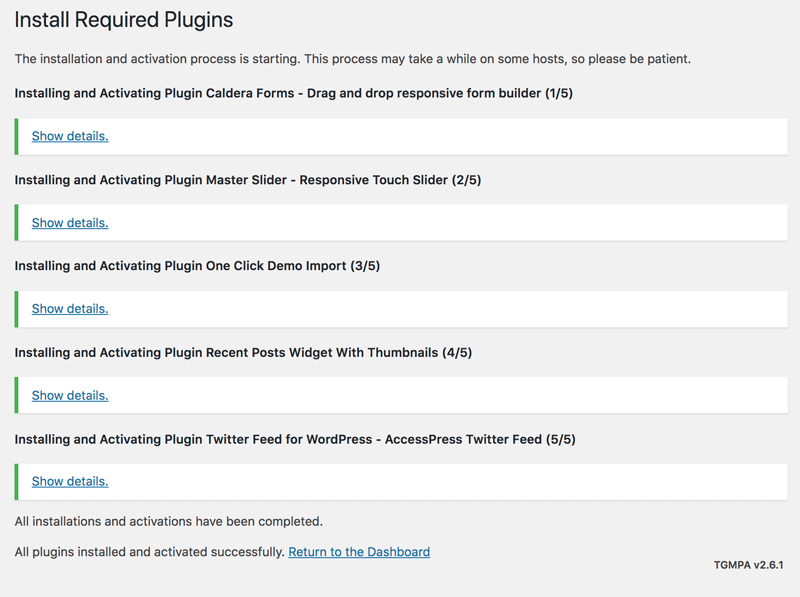800x597 pixels.
Task: Click the green status bar of Master Slider notice
Action: (x=17, y=223)
